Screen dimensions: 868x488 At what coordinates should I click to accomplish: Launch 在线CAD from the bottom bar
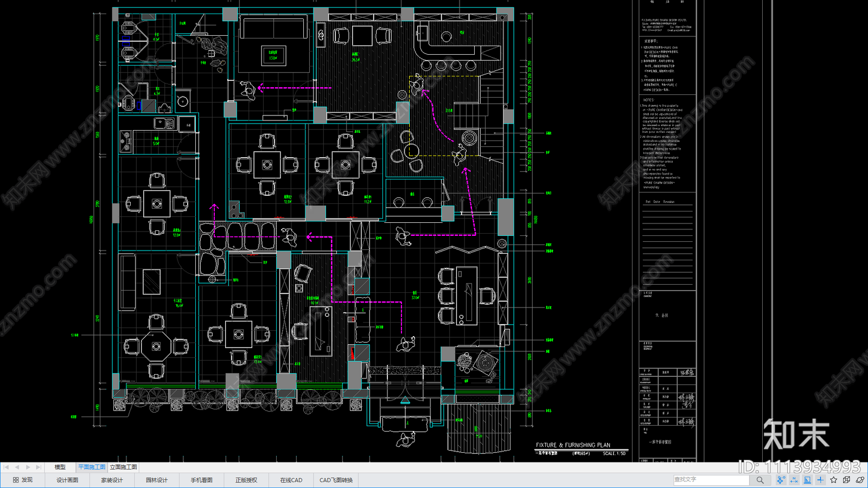pos(291,480)
